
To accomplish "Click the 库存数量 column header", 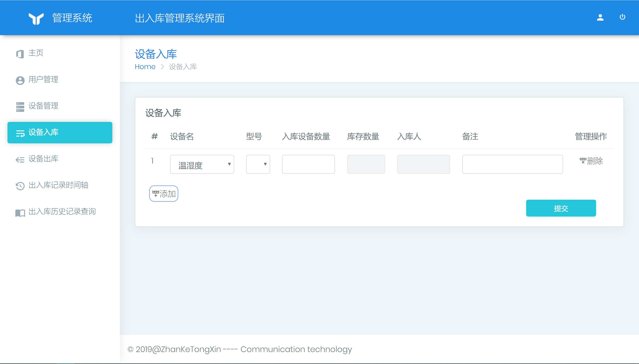I will 363,137.
